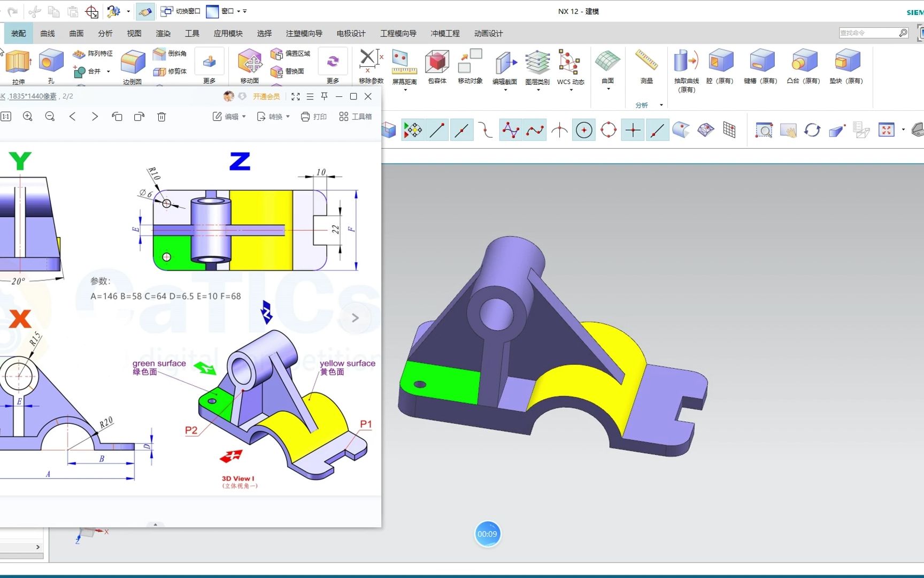Toggle the enable snap point button
The height and width of the screenshot is (578, 924).
413,130
